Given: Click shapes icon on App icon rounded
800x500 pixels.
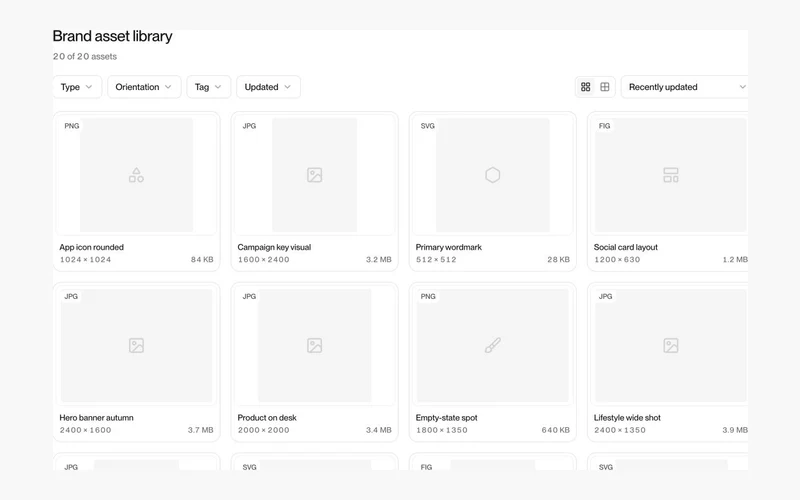Looking at the screenshot, I should (x=136, y=175).
